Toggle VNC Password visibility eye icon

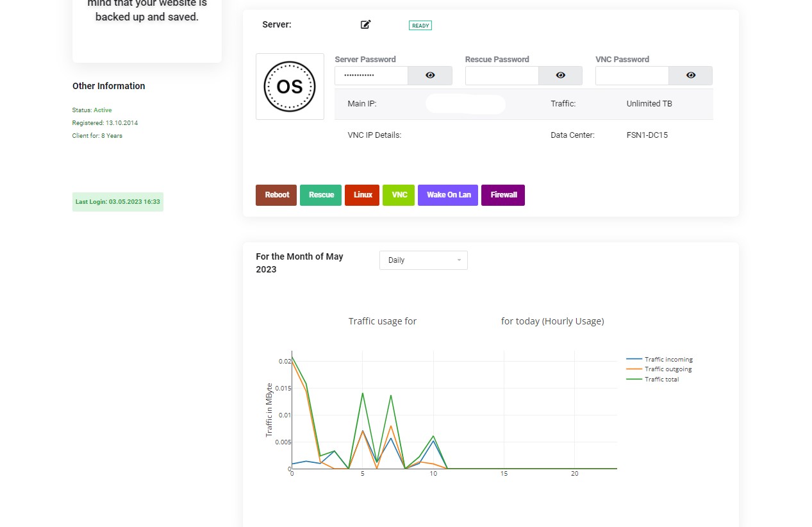690,76
